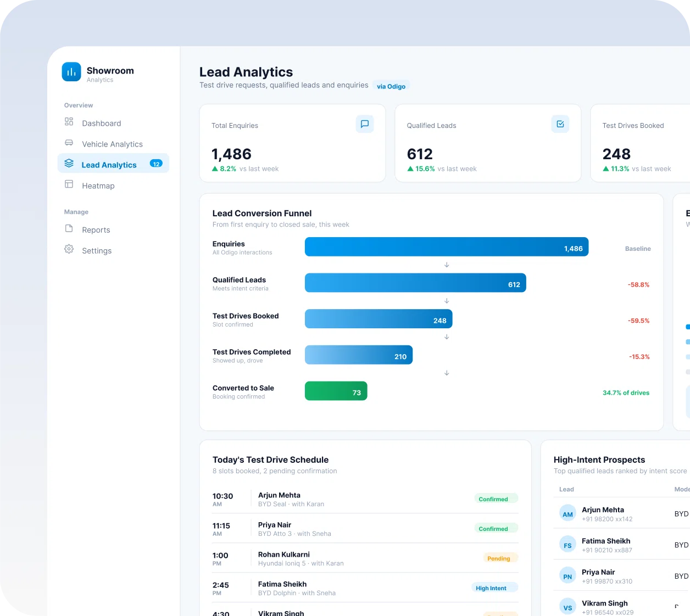Click the -58.8% drop-off value
The height and width of the screenshot is (616, 690).
(638, 285)
